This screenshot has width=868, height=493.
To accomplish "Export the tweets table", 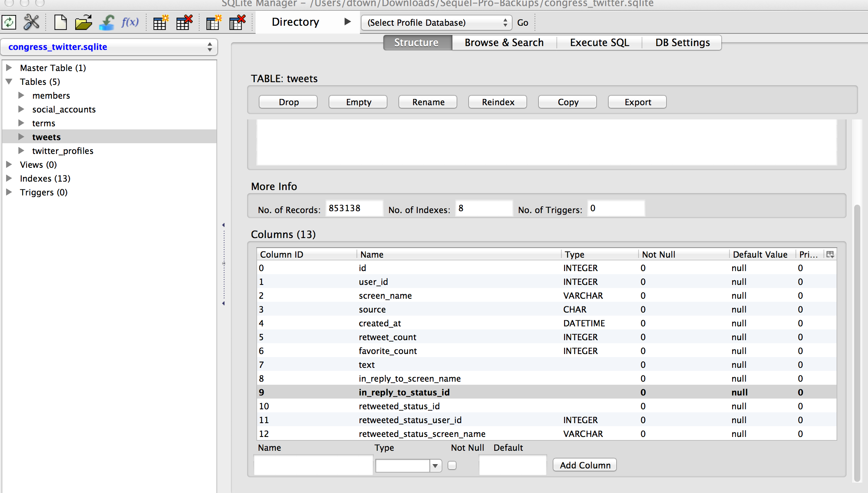I will click(637, 102).
